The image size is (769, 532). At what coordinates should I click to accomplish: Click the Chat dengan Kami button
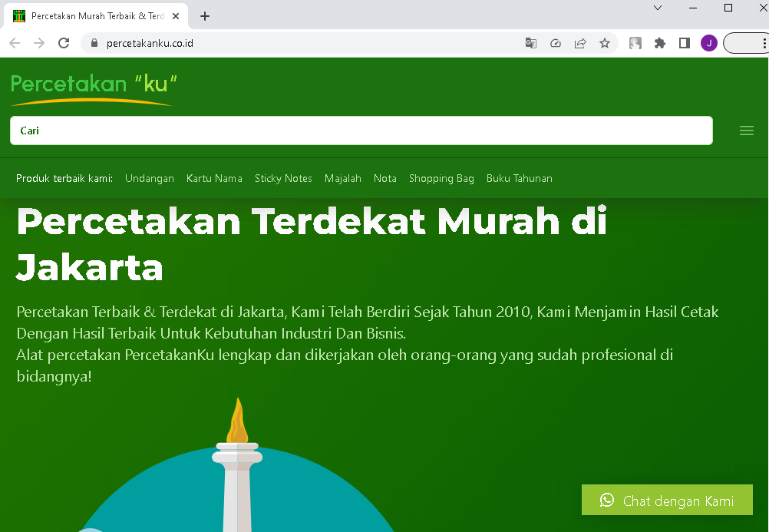point(667,500)
